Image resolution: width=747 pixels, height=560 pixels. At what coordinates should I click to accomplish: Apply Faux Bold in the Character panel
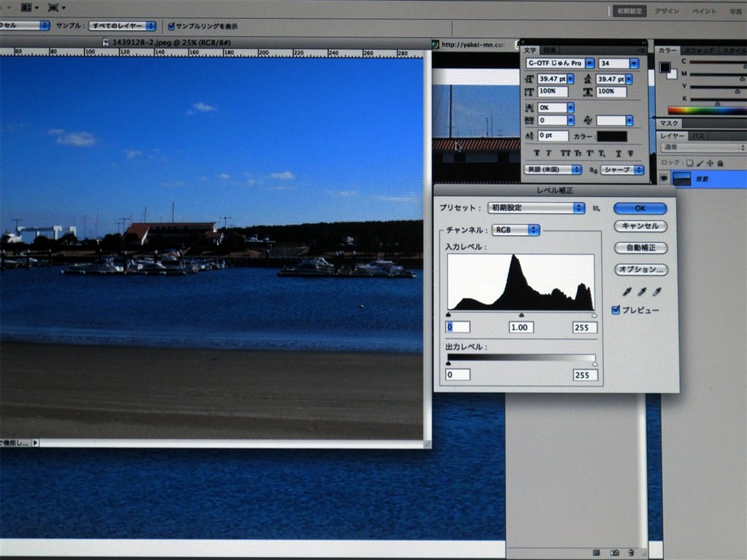pos(537,153)
